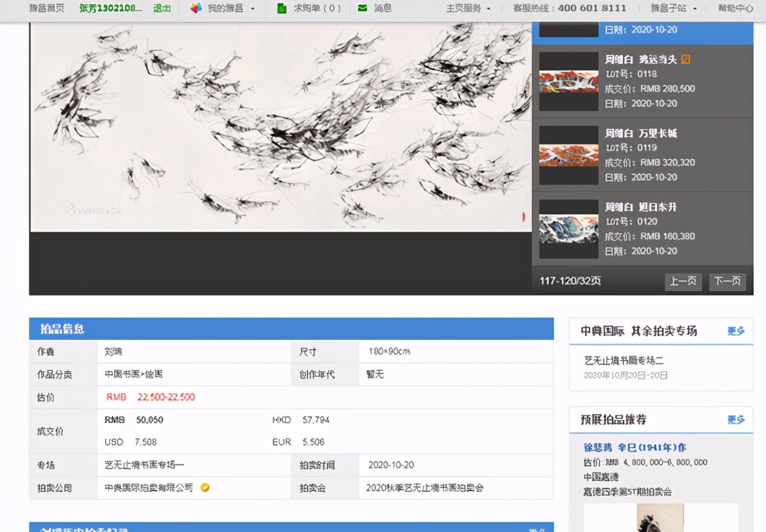Click the 117-120/32页 page indicator
This screenshot has height=532, width=766.
(570, 281)
